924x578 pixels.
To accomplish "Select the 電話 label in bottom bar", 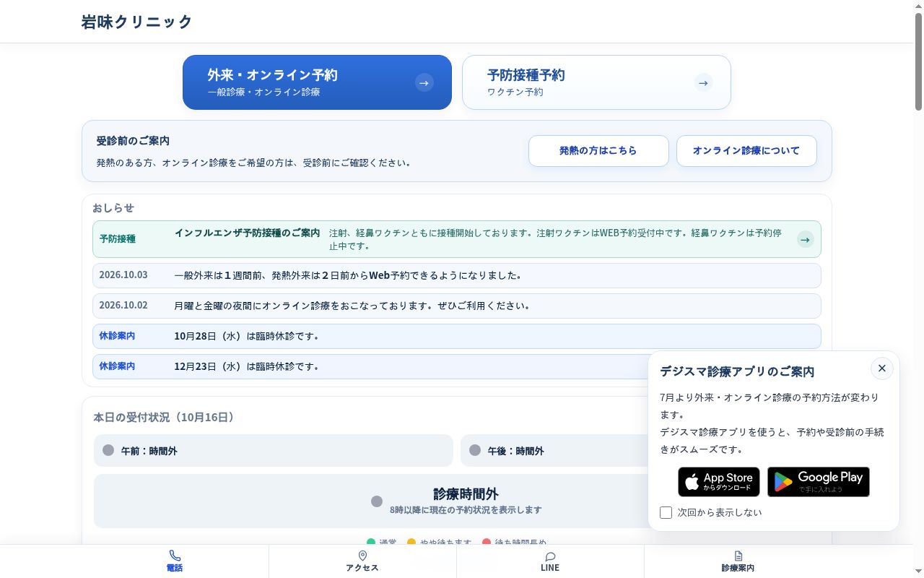I will pyautogui.click(x=175, y=568).
